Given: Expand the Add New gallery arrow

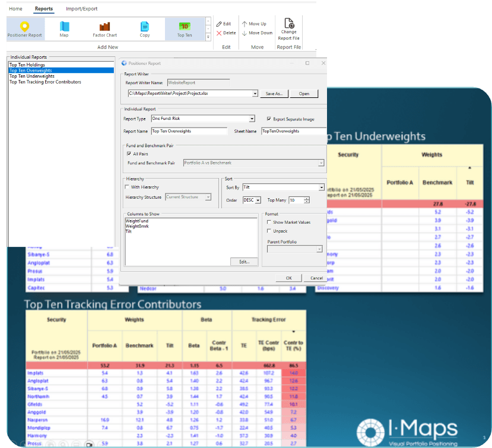Looking at the screenshot, I should (208, 37).
